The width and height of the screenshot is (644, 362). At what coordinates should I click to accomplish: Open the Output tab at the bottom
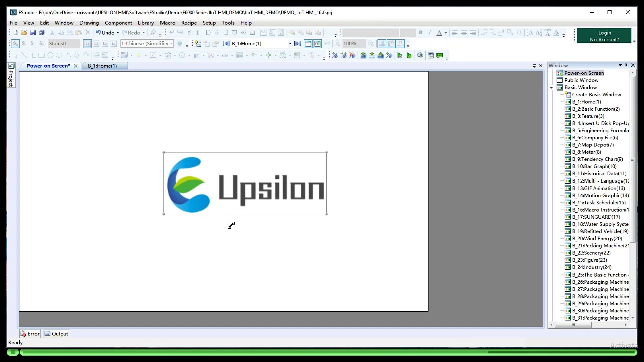[56, 333]
